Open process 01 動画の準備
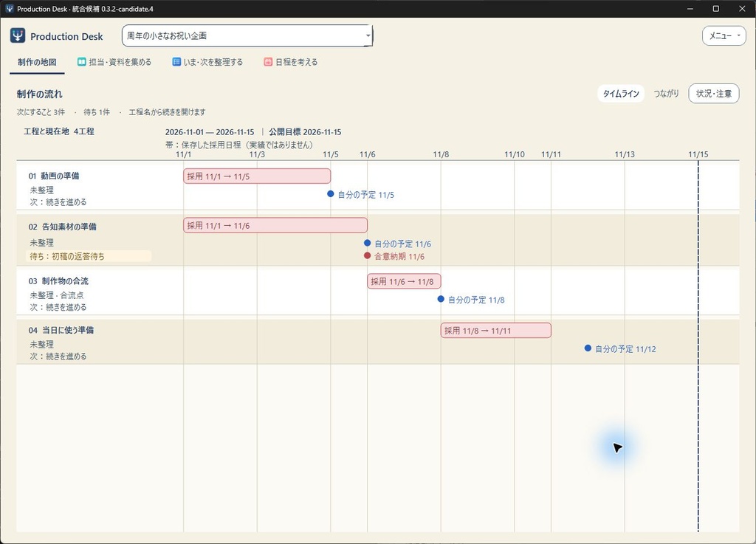Image resolution: width=756 pixels, height=544 pixels. (x=54, y=176)
